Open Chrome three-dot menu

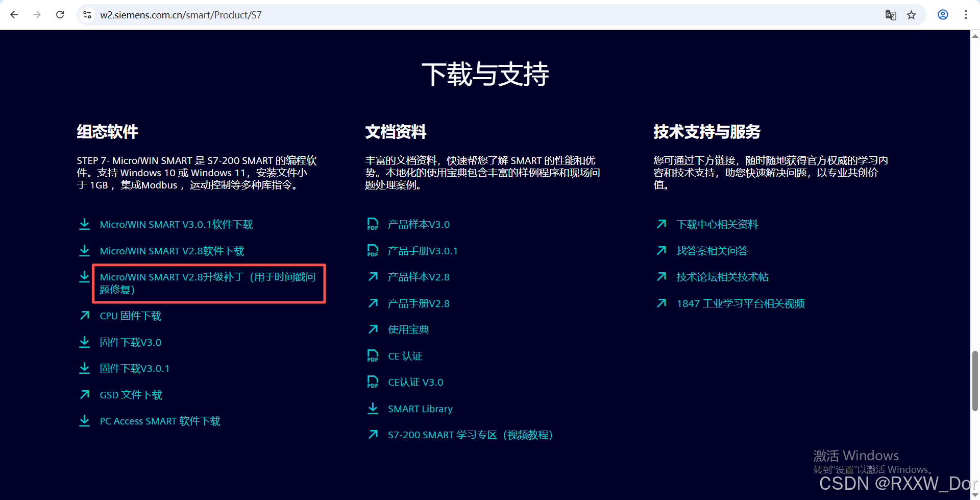click(x=966, y=15)
